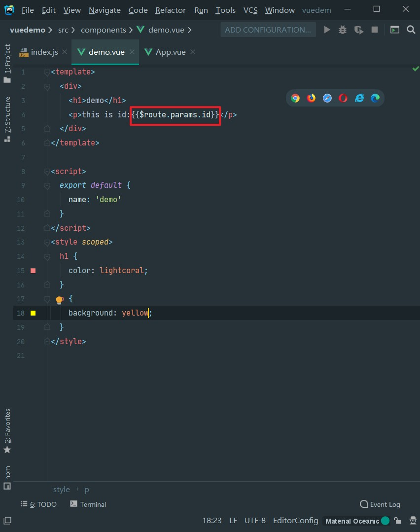Click vuedemo in the breadcrumb path
The width and height of the screenshot is (420, 532).
pos(28,30)
